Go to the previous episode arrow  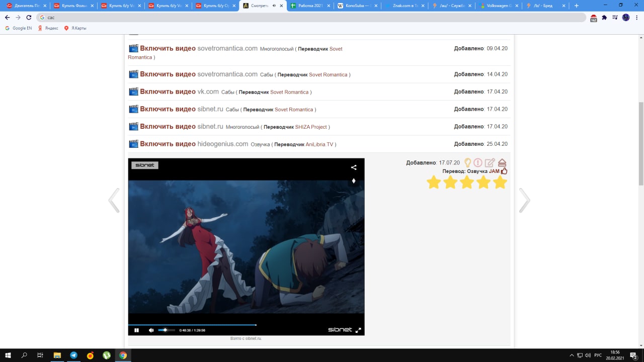[x=114, y=200]
